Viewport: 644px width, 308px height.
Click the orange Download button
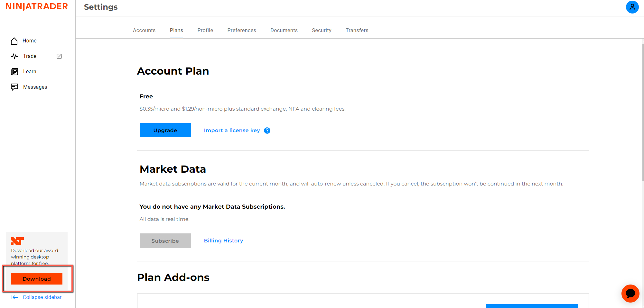coord(37,279)
